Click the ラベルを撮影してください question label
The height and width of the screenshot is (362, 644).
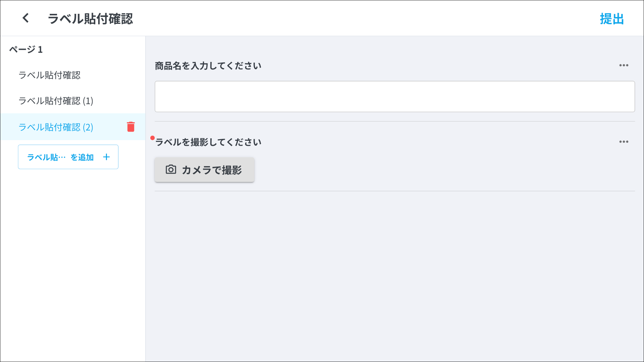(x=208, y=142)
